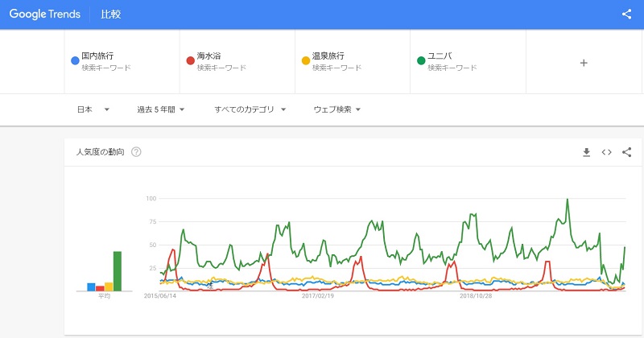Click the 比較 label in the header
The image size is (644, 338).
click(x=111, y=14)
